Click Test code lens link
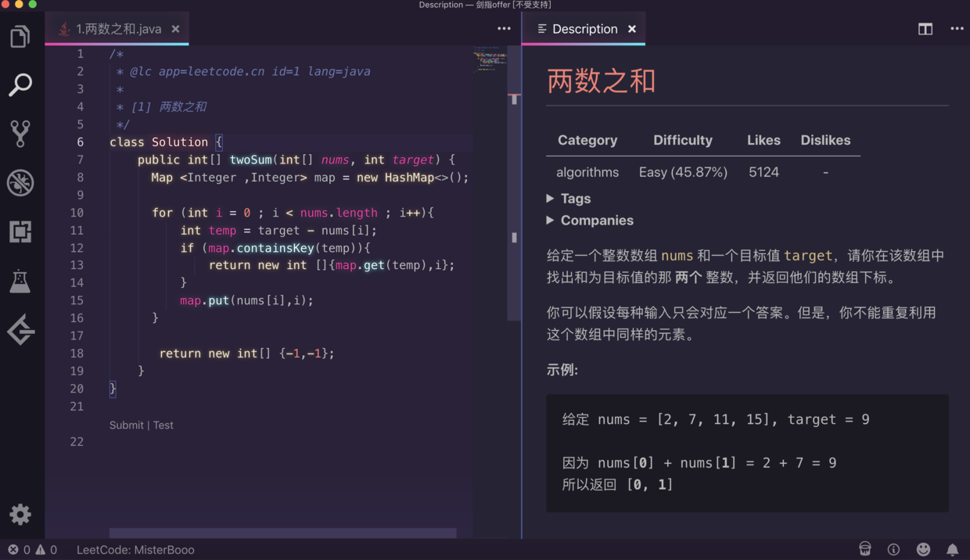The image size is (970, 560). click(163, 425)
